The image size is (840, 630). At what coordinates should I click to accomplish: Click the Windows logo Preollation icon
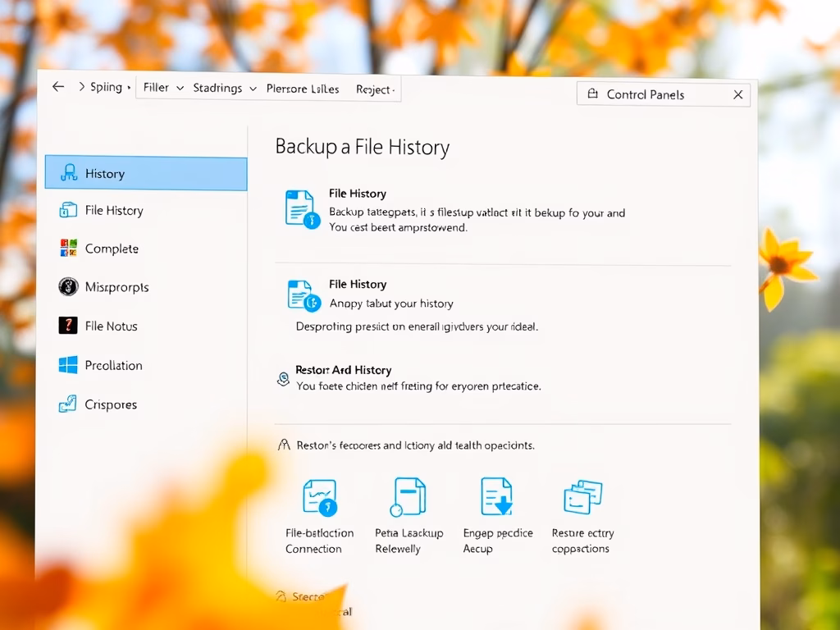[x=68, y=365]
